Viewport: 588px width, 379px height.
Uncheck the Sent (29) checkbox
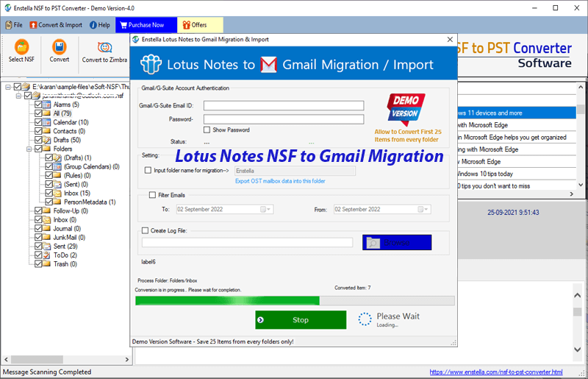point(38,247)
